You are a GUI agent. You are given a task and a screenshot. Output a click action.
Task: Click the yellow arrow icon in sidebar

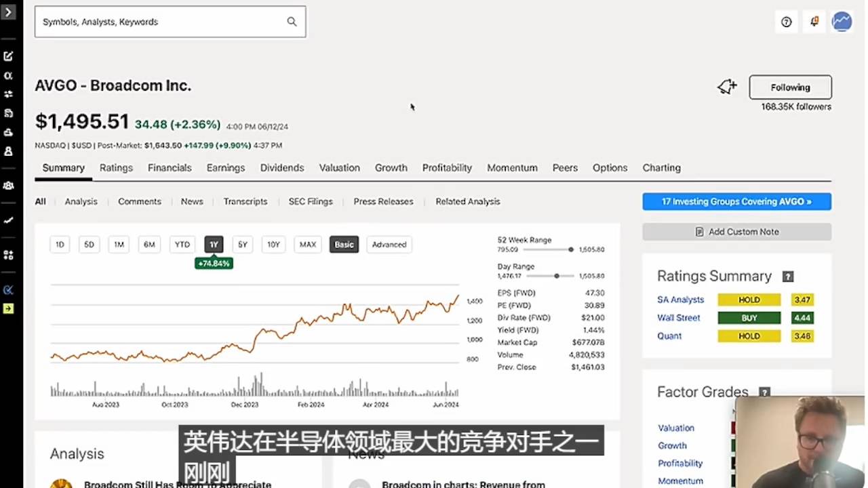[x=8, y=309]
